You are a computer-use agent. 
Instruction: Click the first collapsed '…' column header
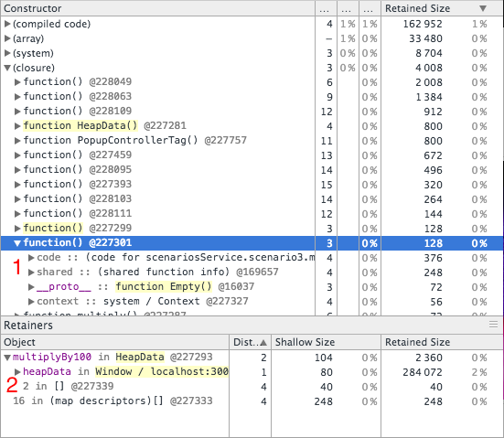coord(325,8)
